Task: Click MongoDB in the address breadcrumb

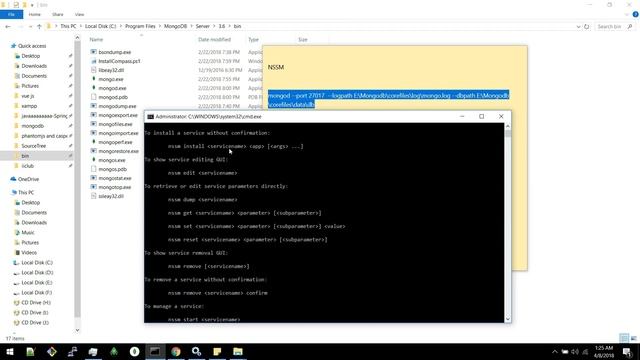Action: point(176,26)
